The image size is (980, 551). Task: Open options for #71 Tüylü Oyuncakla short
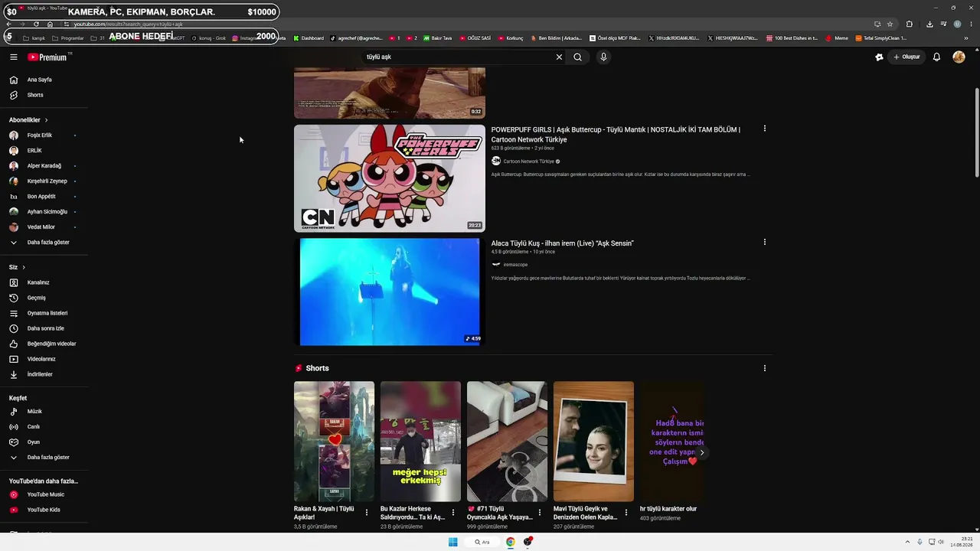click(x=540, y=513)
